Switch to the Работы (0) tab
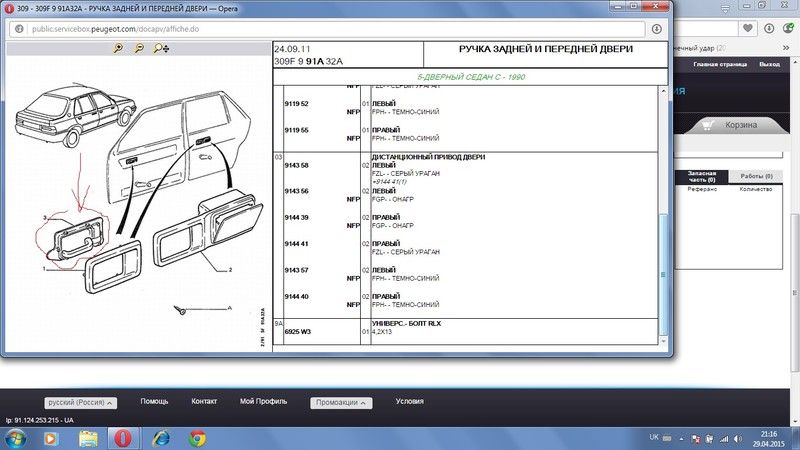The width and height of the screenshot is (800, 450). [x=759, y=175]
